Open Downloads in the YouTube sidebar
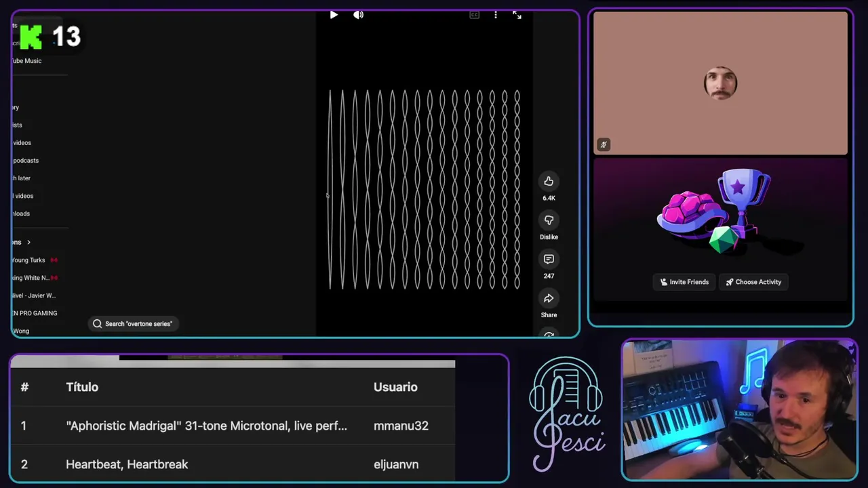Screen dimensions: 868x488 20,213
